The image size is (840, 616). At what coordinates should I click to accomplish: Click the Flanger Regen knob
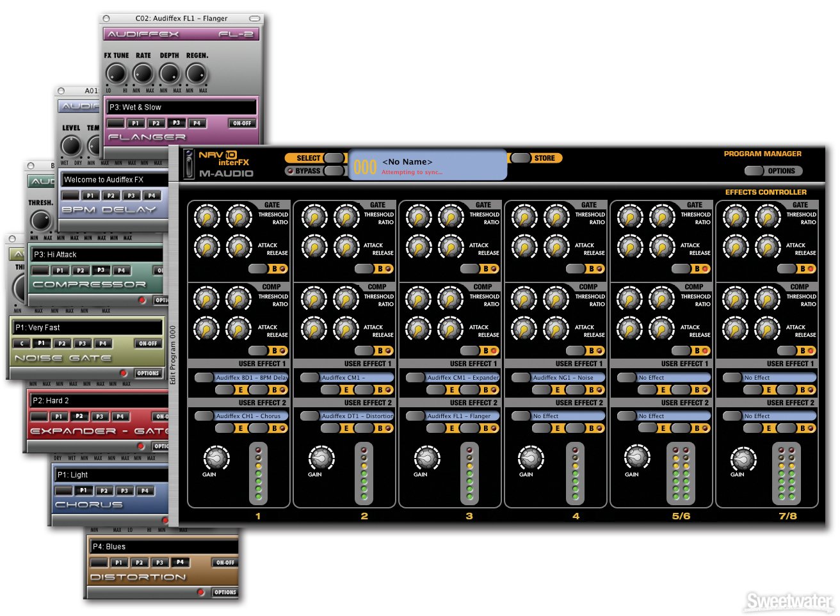197,74
